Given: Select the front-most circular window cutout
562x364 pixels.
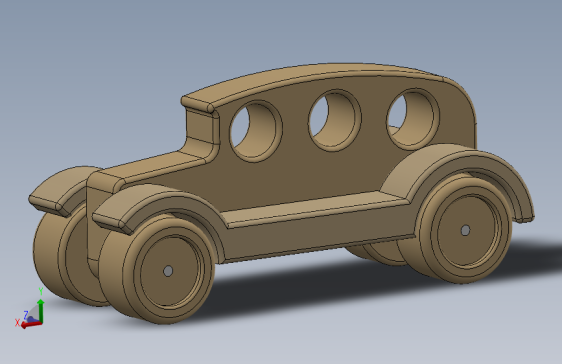Looking at the screenshot, I should click(x=256, y=131).
